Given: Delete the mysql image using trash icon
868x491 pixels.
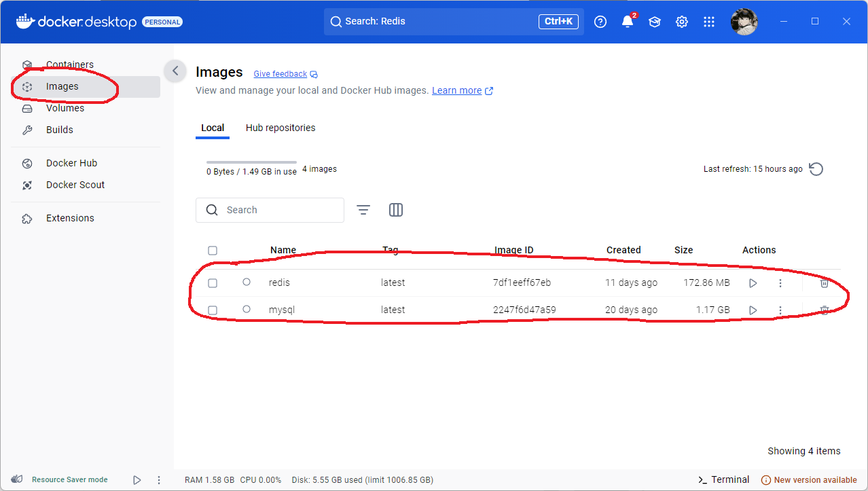Looking at the screenshot, I should [x=824, y=310].
